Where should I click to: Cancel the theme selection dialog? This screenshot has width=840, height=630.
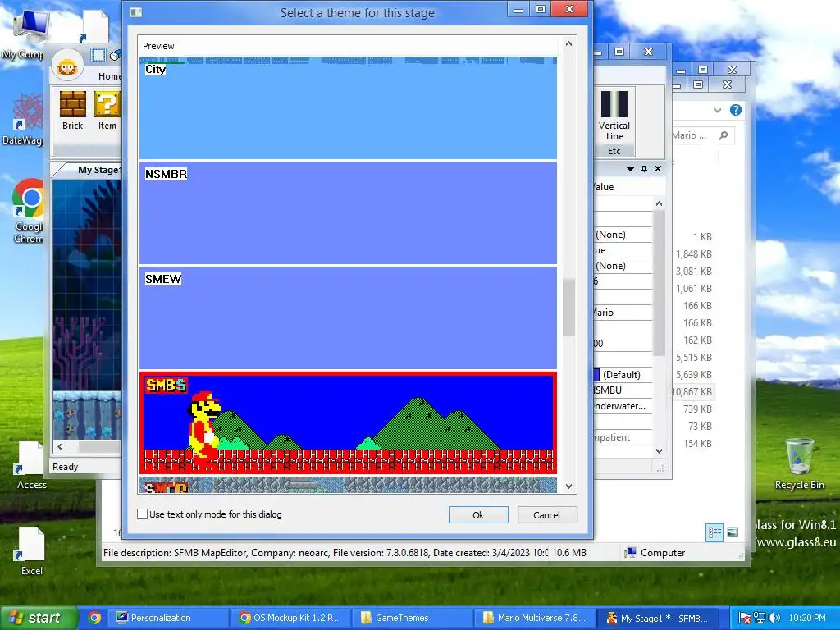tap(546, 515)
